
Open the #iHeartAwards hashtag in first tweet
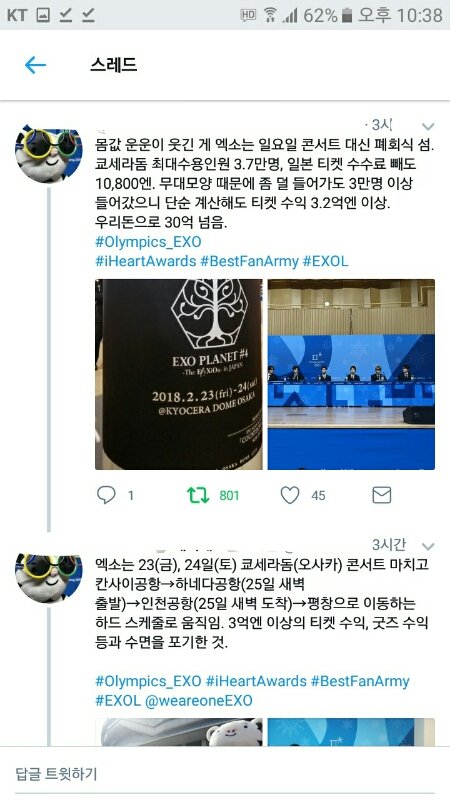tap(145, 261)
